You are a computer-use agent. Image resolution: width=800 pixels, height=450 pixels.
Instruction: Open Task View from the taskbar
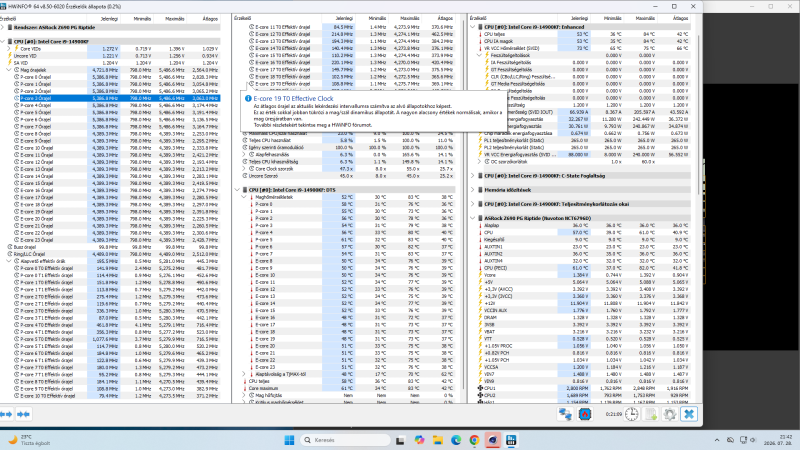coord(401,440)
